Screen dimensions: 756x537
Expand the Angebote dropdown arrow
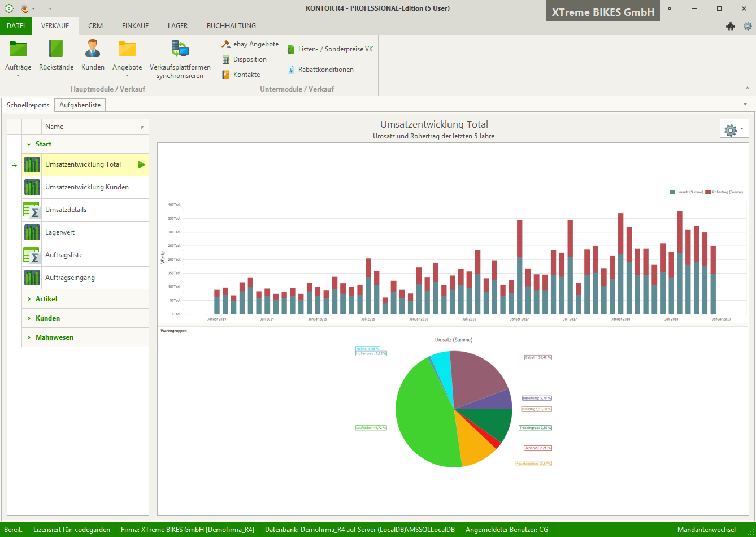click(x=127, y=75)
